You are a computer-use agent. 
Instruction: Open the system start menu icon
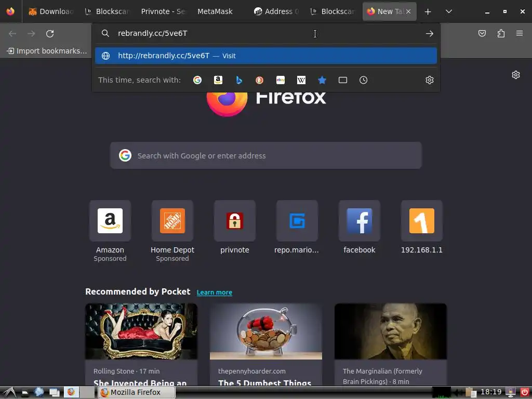(x=9, y=393)
